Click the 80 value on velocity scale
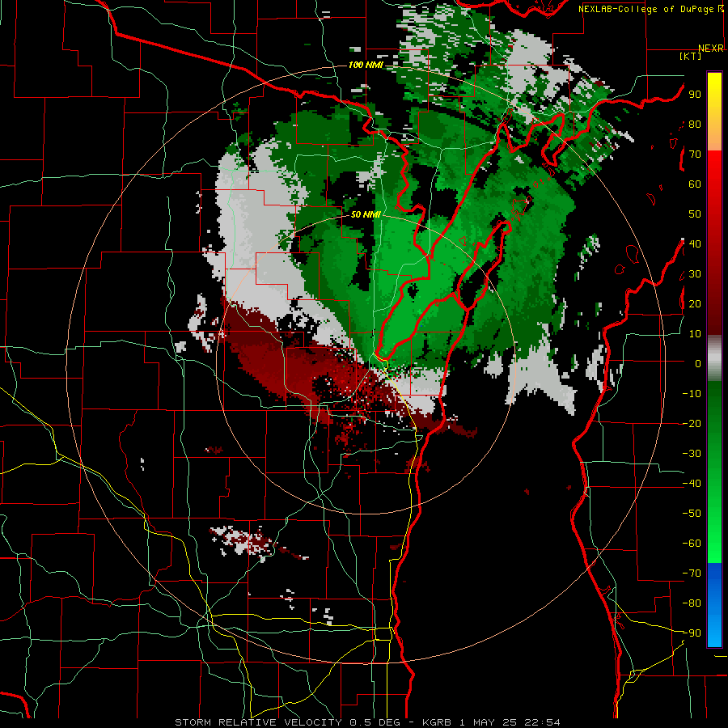The height and width of the screenshot is (728, 728). tap(695, 125)
